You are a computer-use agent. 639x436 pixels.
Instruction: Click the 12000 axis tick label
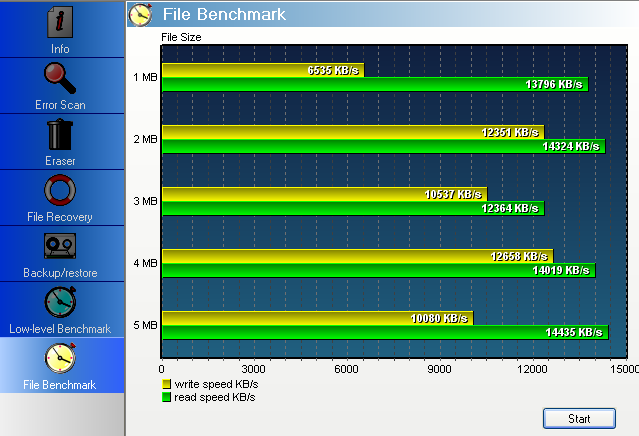pos(532,369)
